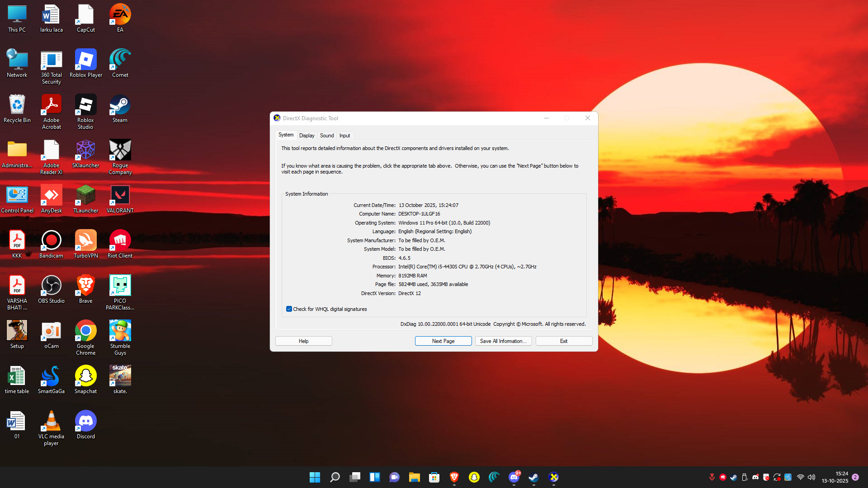Screen dimensions: 868x488
Task: Open the Windows Start menu
Action: 315,477
